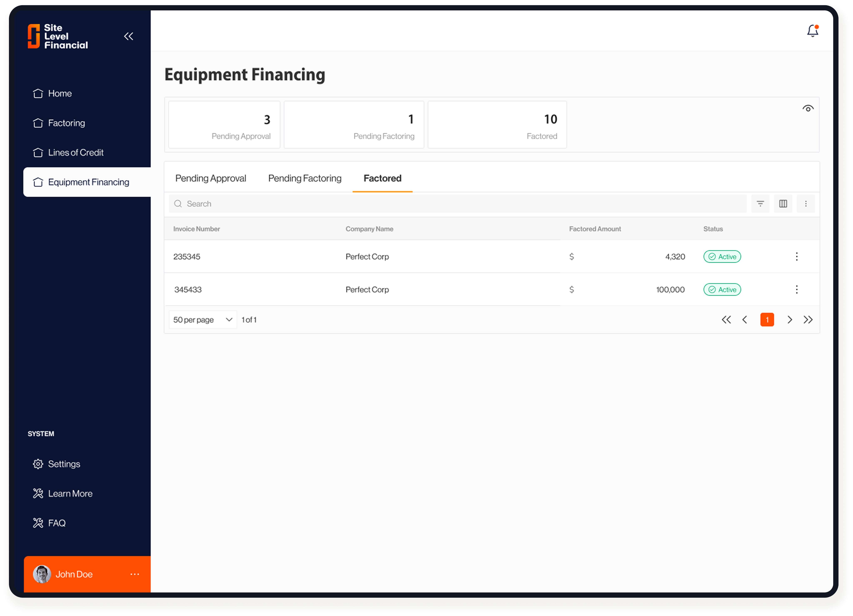Click Active status badge for invoice 345433

(722, 289)
